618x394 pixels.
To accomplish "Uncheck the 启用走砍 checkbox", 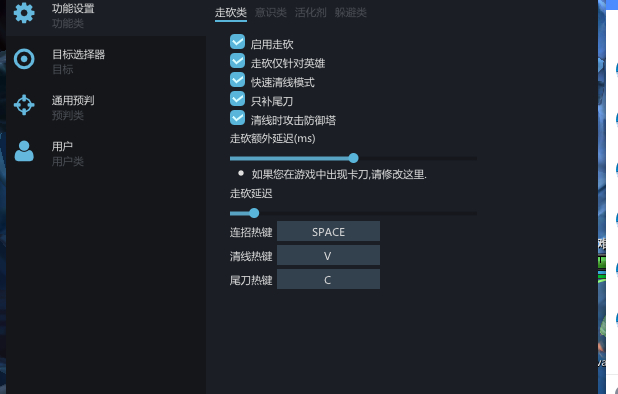I will [x=237, y=42].
